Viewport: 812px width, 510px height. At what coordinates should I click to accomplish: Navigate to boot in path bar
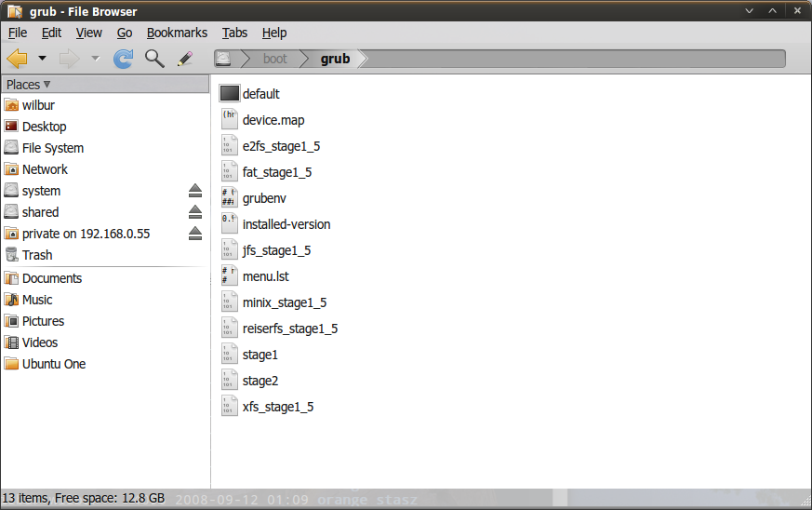point(274,59)
